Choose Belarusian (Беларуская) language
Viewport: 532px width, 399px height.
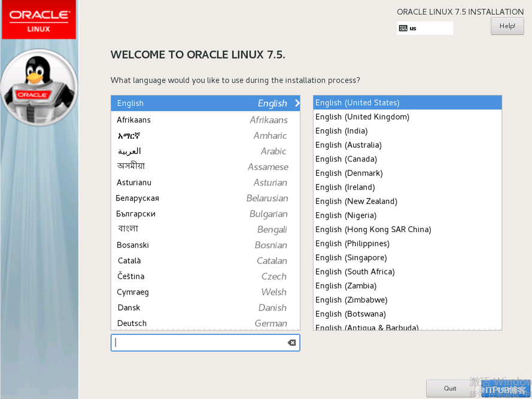click(205, 198)
